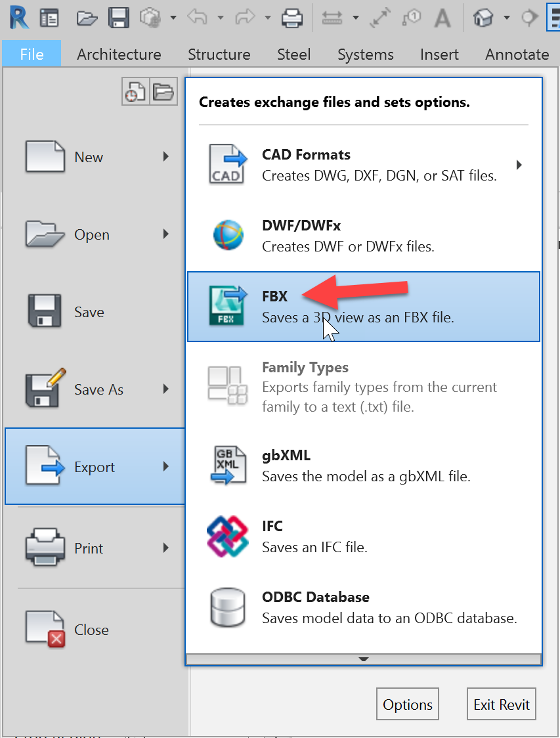Open the Measure tool dropdown arrow
This screenshot has height=738, width=560.
pos(355,18)
